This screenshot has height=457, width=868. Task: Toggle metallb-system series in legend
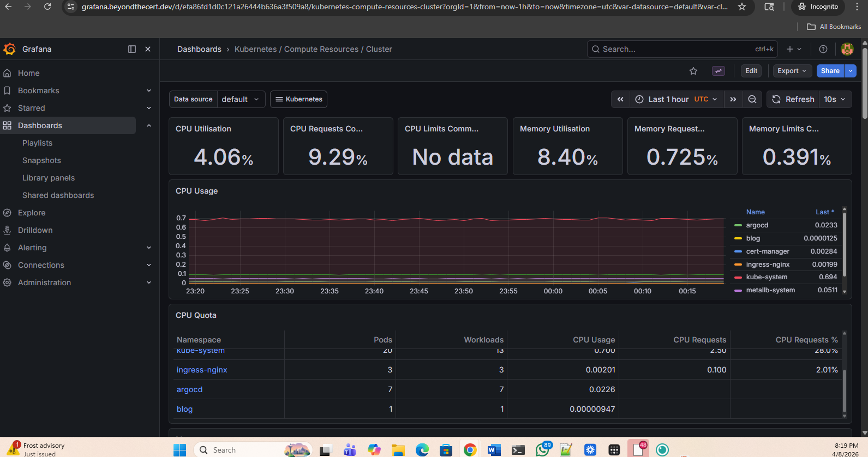(770, 290)
